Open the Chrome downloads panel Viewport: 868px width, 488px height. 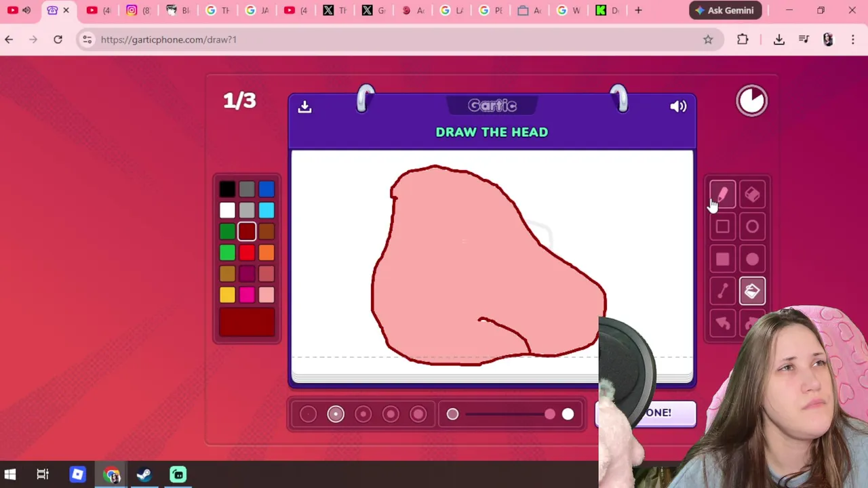pyautogui.click(x=778, y=39)
